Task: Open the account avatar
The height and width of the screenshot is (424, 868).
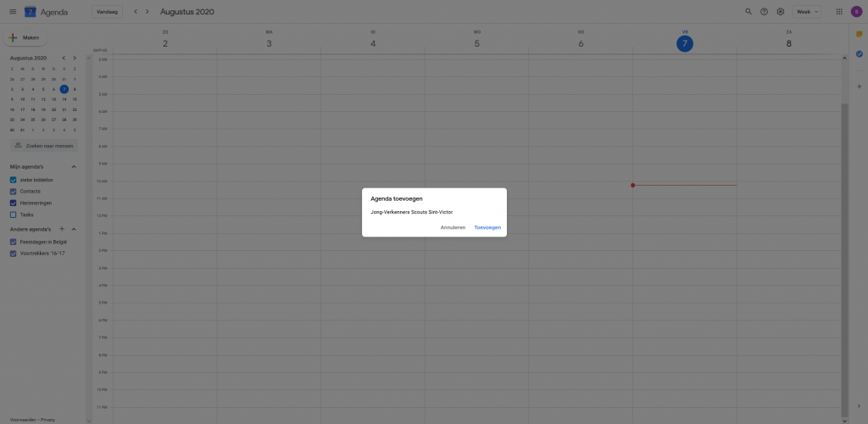Action: pos(856,12)
